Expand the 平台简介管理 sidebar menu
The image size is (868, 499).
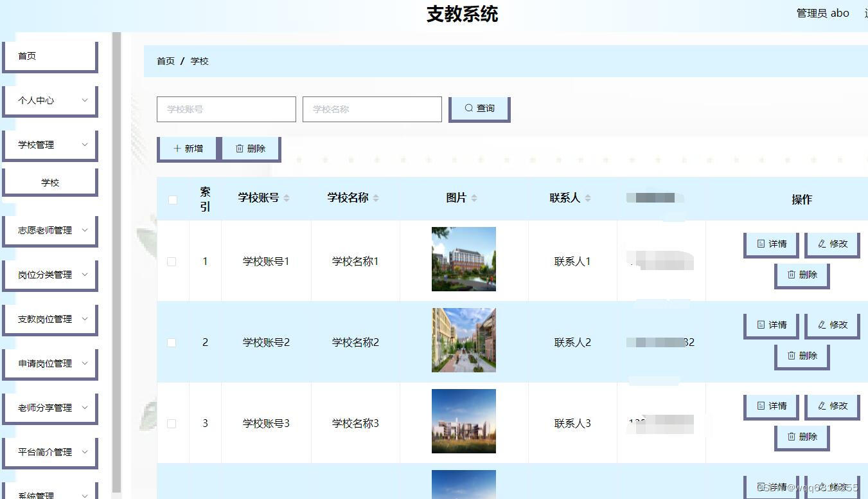click(50, 453)
